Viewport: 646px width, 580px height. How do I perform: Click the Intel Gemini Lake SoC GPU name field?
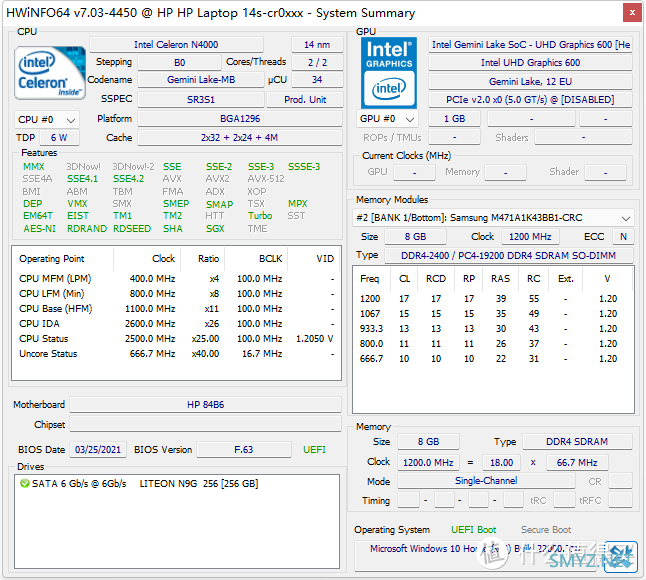pos(531,44)
